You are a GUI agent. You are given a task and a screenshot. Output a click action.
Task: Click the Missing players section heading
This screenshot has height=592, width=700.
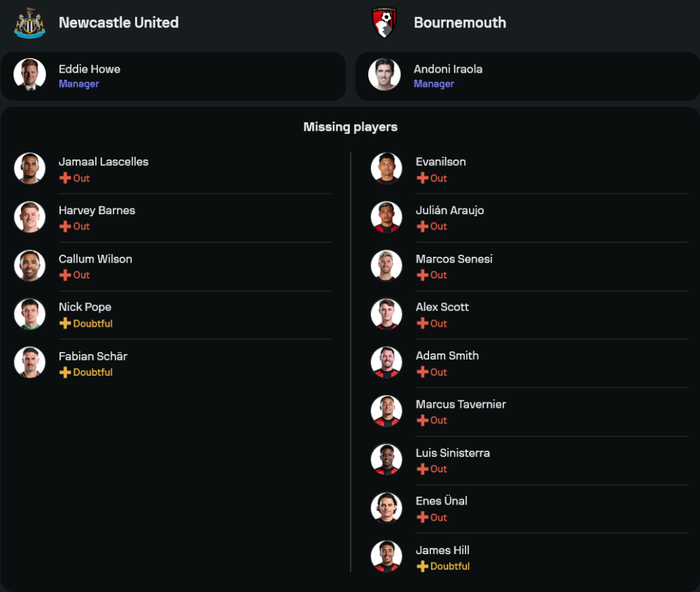tap(350, 127)
